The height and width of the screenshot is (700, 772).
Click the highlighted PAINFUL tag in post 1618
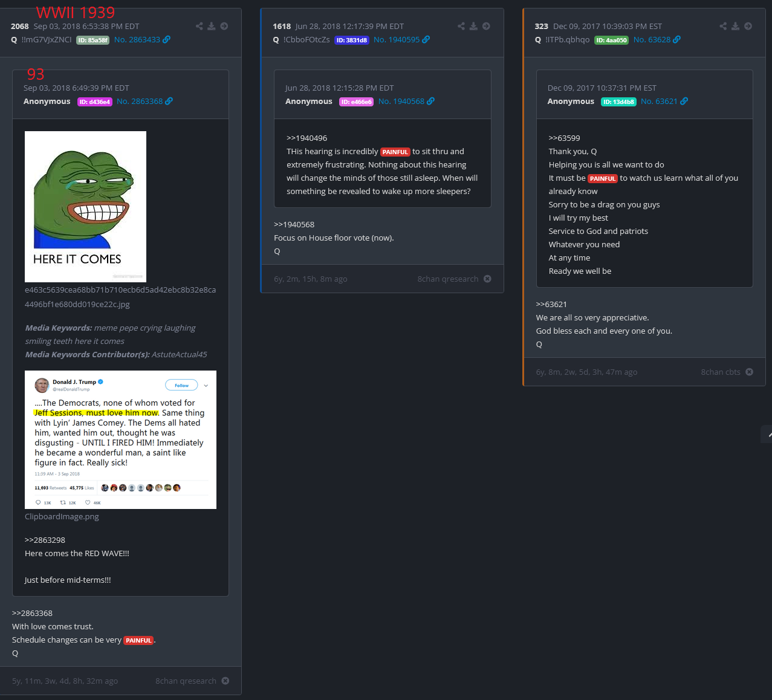(395, 152)
